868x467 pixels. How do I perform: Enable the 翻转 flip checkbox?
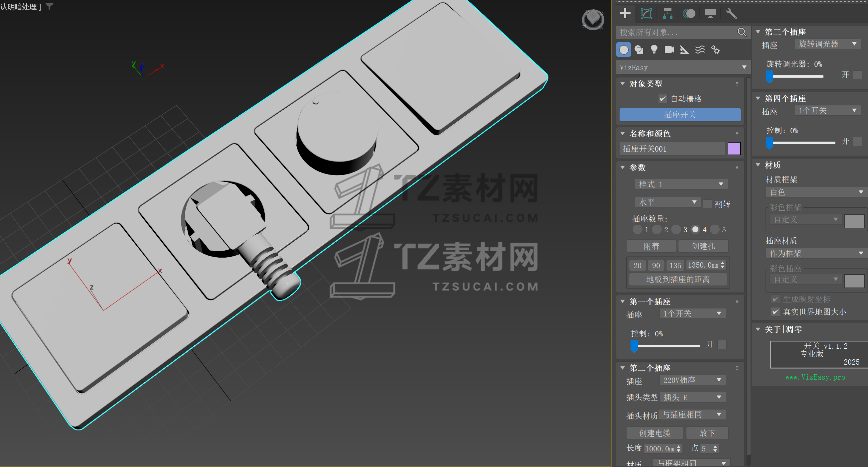[x=707, y=204]
